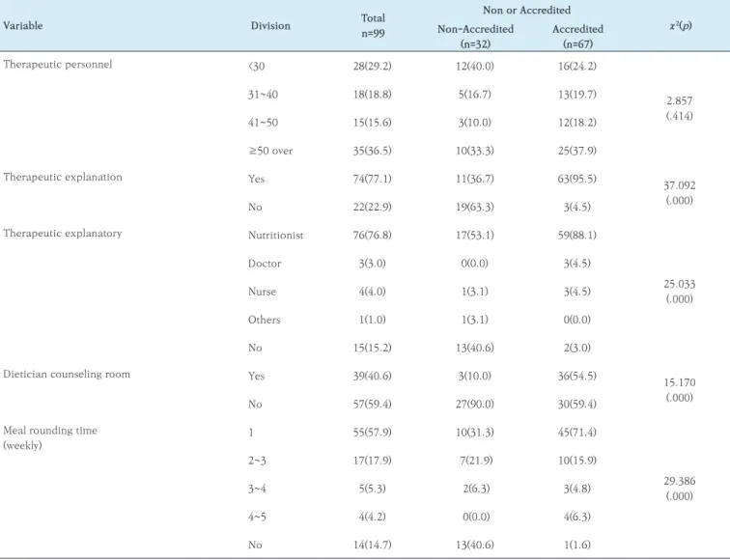Click the 'Others' division cell
This screenshot has width=730, height=560.
click(x=264, y=320)
